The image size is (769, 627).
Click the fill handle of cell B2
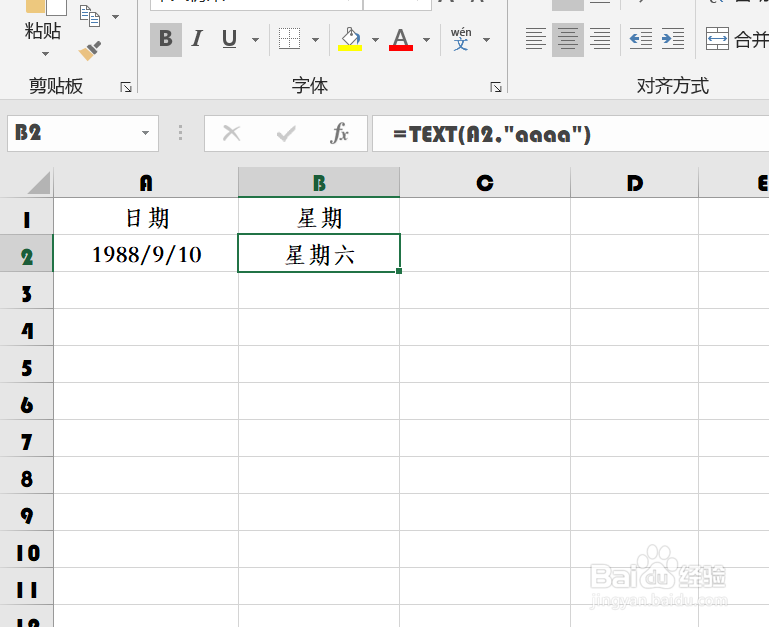(399, 271)
